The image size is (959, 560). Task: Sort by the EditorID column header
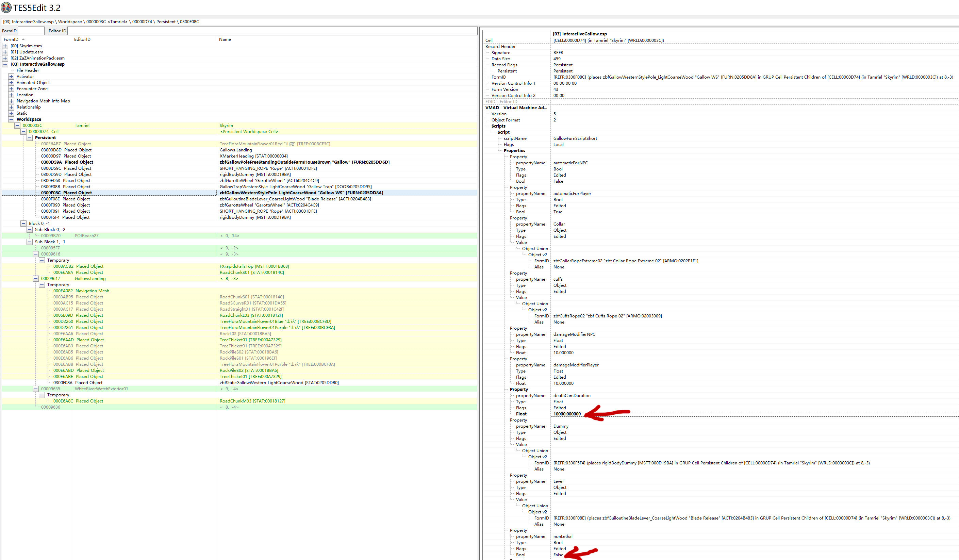144,39
